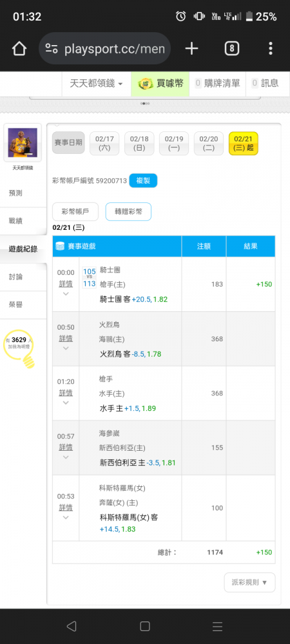Expand details chevron for 00:50 火烈鳥 game
This screenshot has width=290, height=644.
click(x=66, y=348)
